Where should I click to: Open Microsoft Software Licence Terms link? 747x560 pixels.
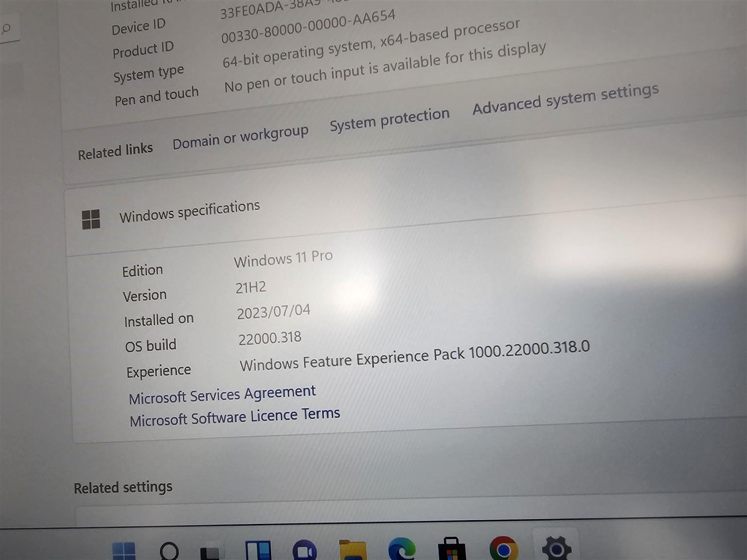[x=234, y=417]
